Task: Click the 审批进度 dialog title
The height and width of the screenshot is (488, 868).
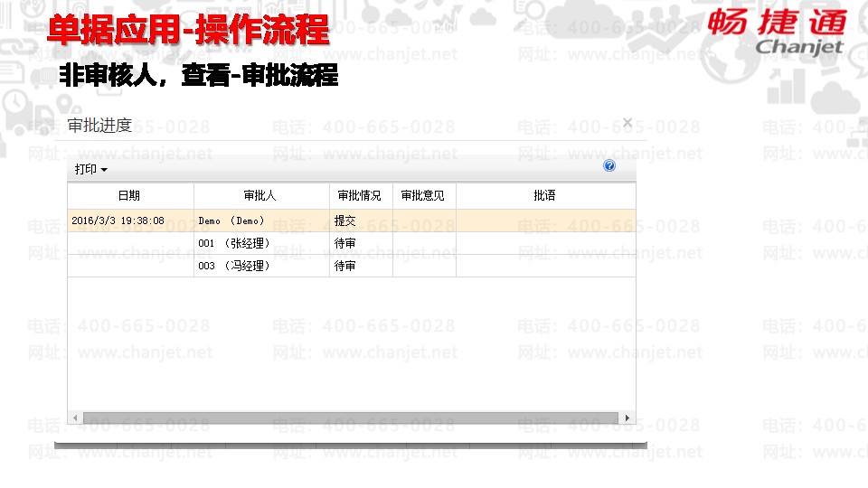Action: click(99, 125)
